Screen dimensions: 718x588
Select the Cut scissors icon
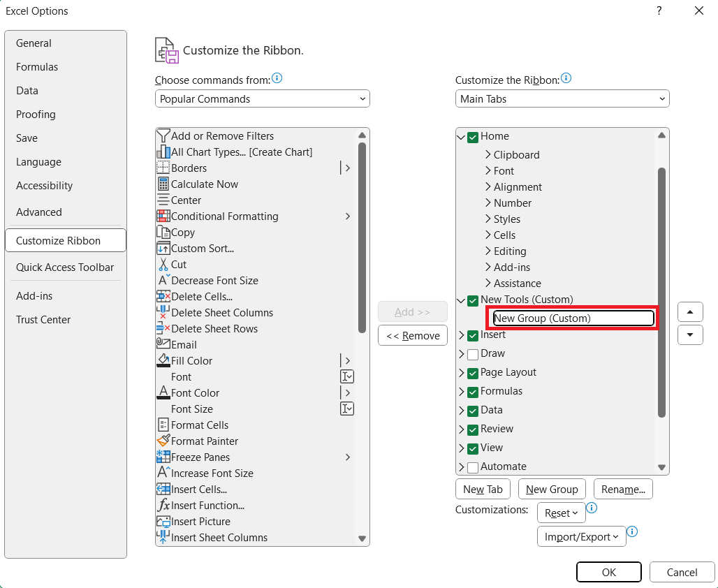click(x=163, y=264)
